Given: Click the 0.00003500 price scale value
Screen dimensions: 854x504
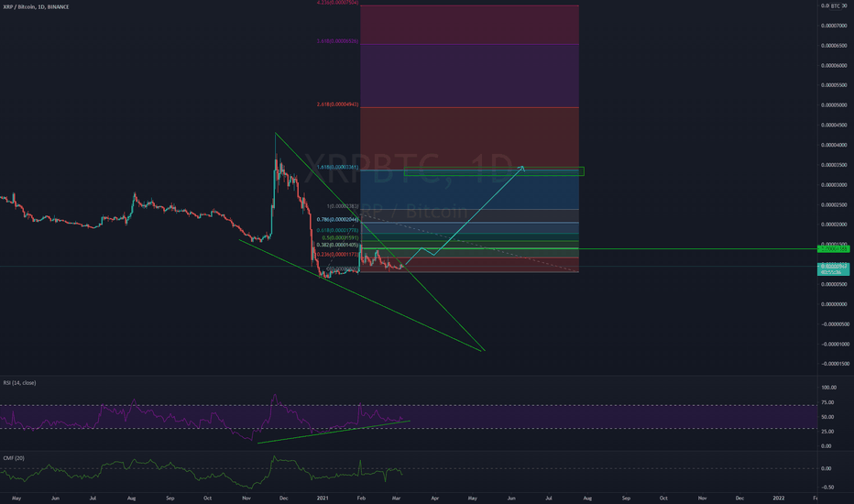Looking at the screenshot, I should 834,165.
